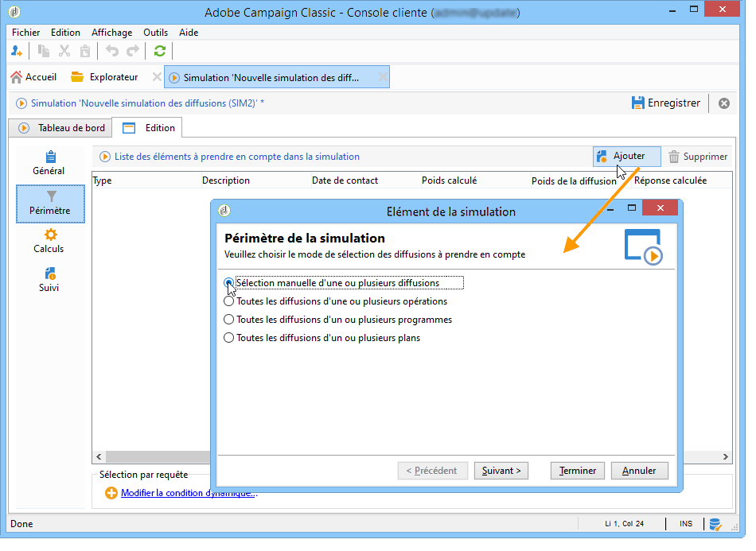Click the simulation play icon in breadcrumb
Screen dimensions: 756x551
[21, 103]
